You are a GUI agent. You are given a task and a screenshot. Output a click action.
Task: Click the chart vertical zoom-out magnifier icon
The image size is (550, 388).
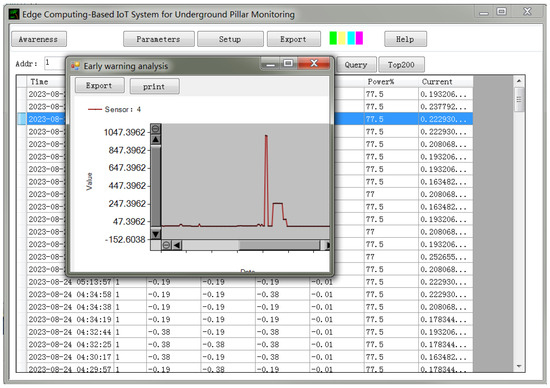pyautogui.click(x=155, y=129)
